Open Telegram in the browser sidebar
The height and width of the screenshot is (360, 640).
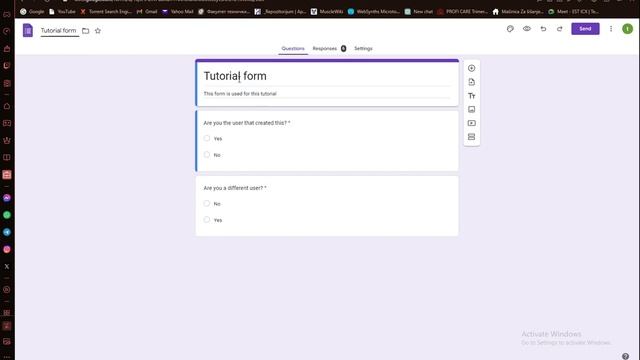pyautogui.click(x=7, y=232)
